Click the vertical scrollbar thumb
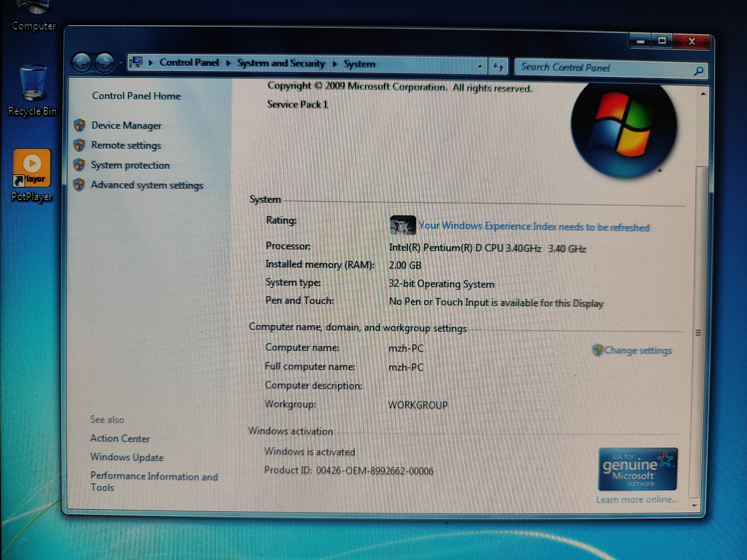Image resolution: width=747 pixels, height=560 pixels. coord(698,332)
